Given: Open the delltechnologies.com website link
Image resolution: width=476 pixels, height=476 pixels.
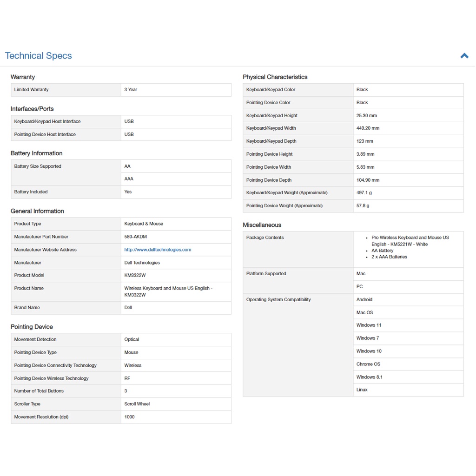Looking at the screenshot, I should pyautogui.click(x=158, y=250).
